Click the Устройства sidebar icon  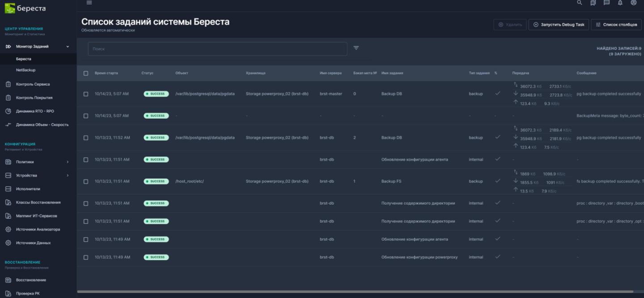tap(8, 176)
